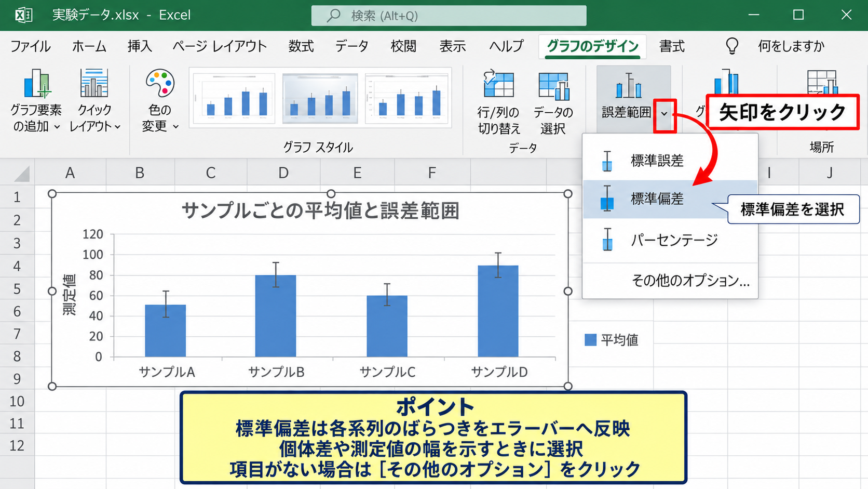The image size is (868, 489).
Task: Click the chart top-left resize handle
Action: [52, 194]
